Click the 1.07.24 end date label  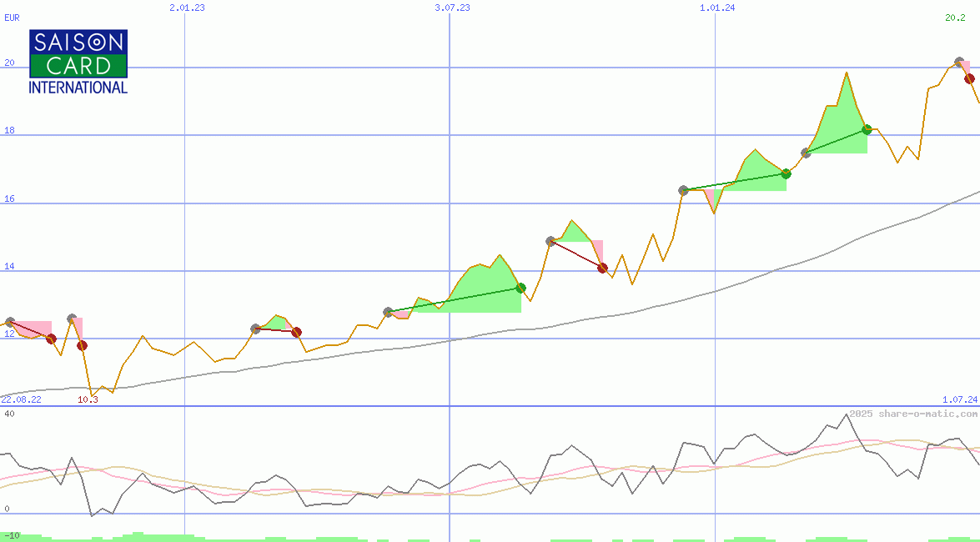tap(960, 399)
